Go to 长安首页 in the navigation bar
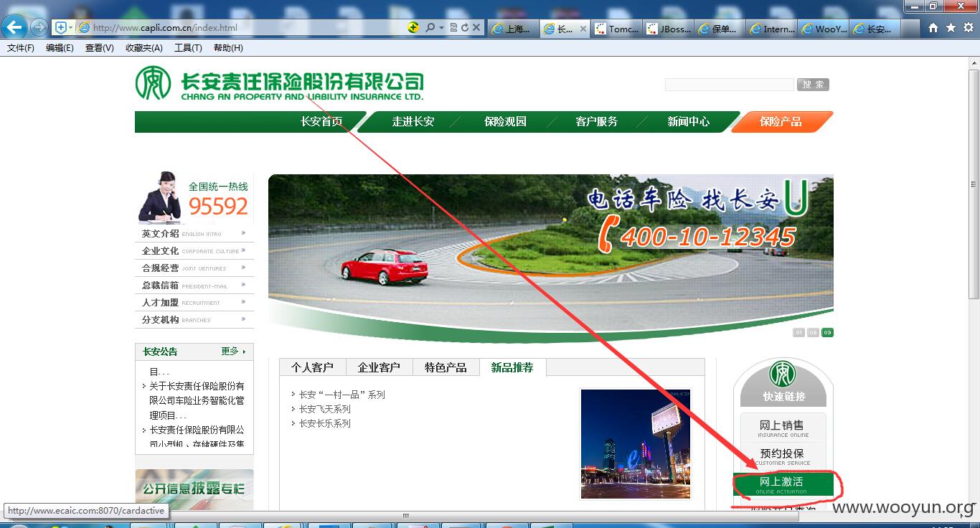 pyautogui.click(x=321, y=122)
